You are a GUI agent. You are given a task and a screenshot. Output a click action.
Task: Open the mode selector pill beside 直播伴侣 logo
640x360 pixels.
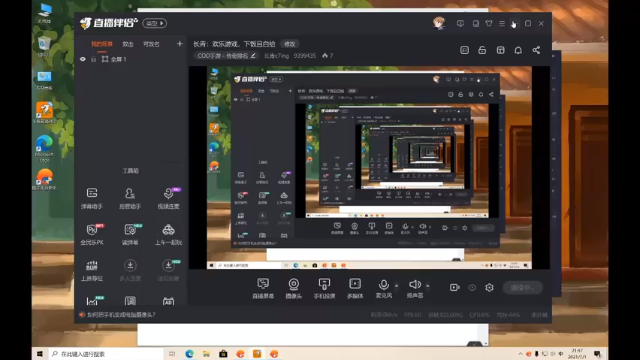154,23
